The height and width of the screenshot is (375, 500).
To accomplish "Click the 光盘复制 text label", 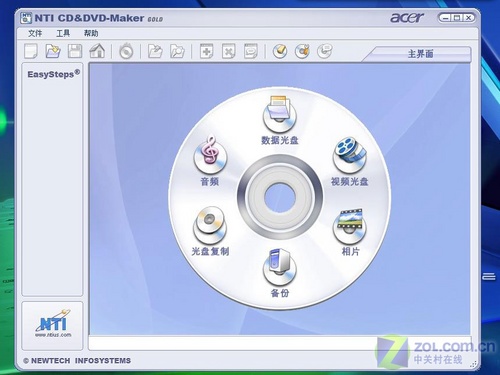I will (210, 251).
